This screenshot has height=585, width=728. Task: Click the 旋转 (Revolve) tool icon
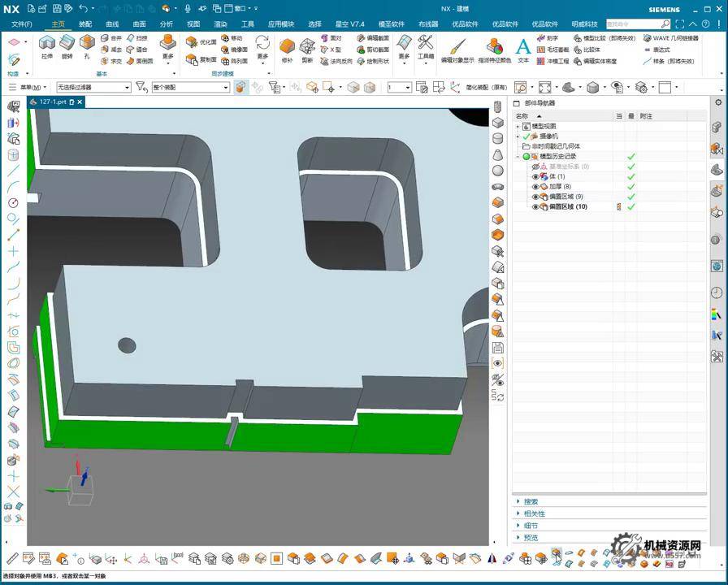(x=67, y=45)
